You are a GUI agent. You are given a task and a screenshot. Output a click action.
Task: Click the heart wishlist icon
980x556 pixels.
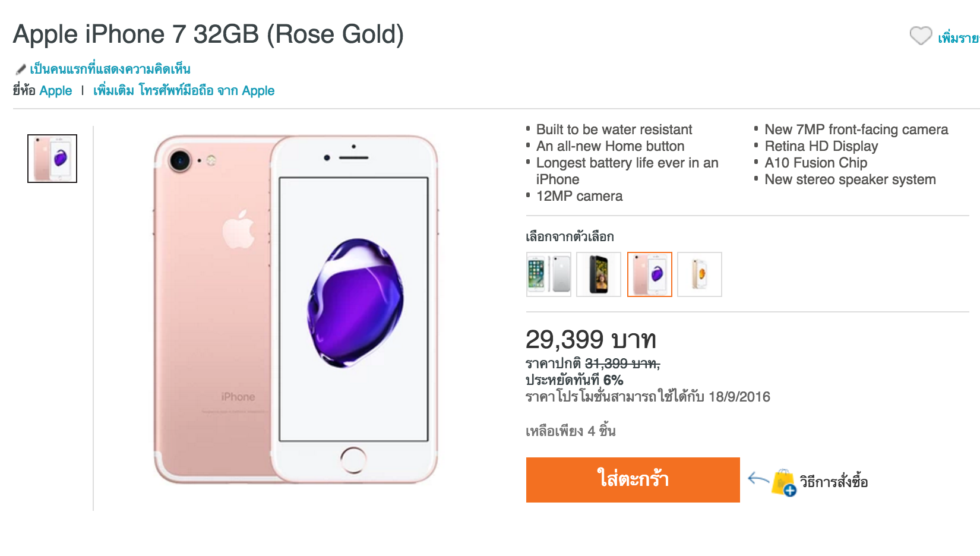[x=921, y=36]
